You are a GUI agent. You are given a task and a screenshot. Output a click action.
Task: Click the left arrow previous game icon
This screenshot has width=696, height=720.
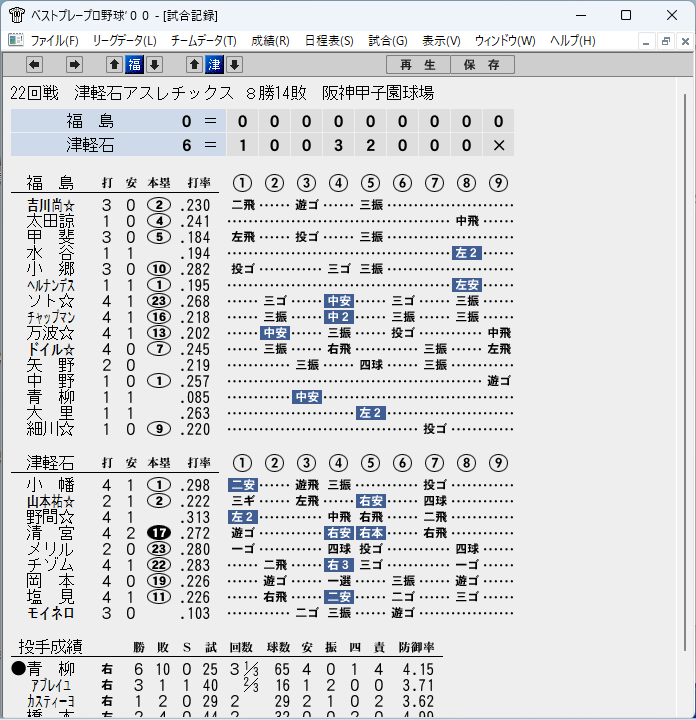34,65
